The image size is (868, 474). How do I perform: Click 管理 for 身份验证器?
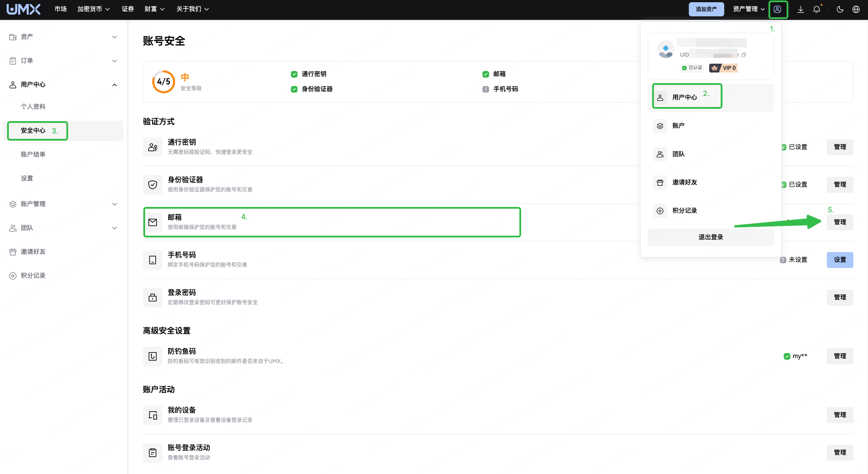[x=840, y=185]
